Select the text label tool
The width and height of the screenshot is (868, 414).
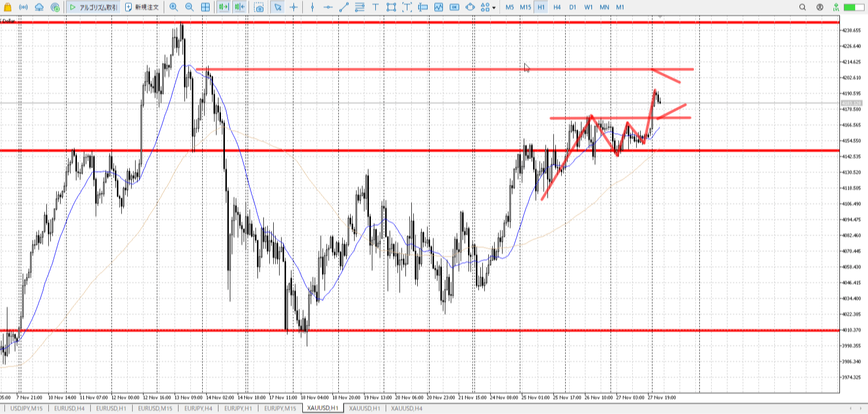[x=375, y=7]
